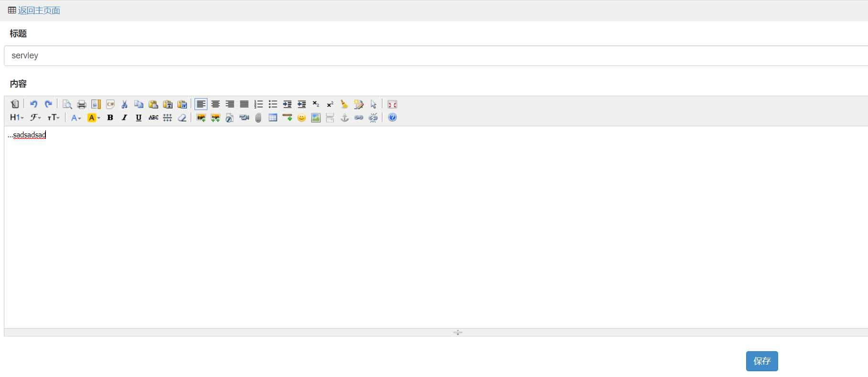The height and width of the screenshot is (377, 868).
Task: Focus the 标题 title input field
Action: click(x=436, y=55)
